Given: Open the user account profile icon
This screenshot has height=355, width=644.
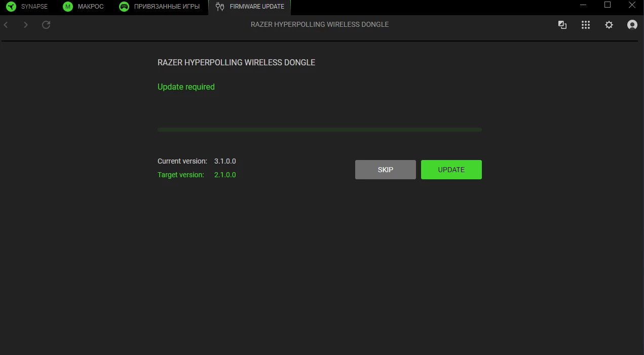Looking at the screenshot, I should pyautogui.click(x=632, y=25).
